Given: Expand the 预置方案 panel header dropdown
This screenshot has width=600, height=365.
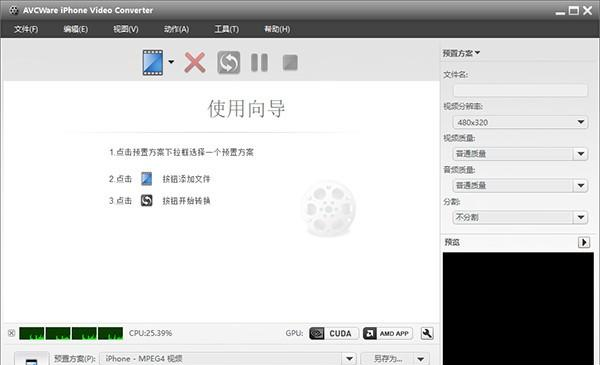Looking at the screenshot, I should 461,53.
